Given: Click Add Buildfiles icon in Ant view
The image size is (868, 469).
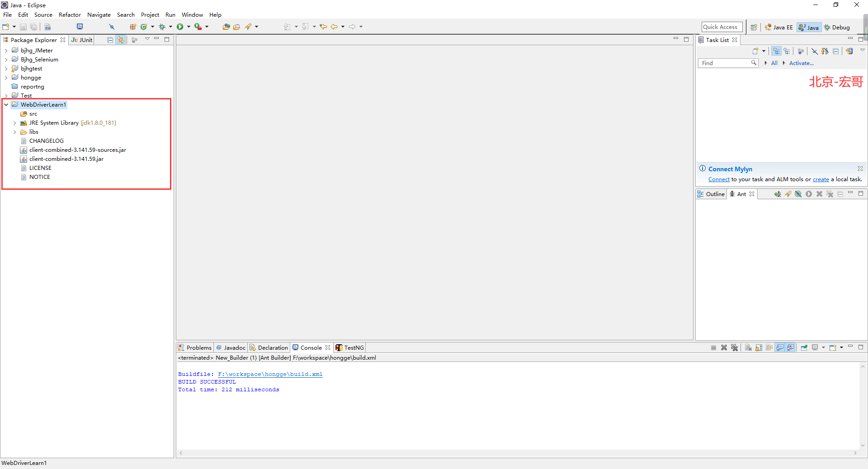Looking at the screenshot, I should tap(777, 194).
